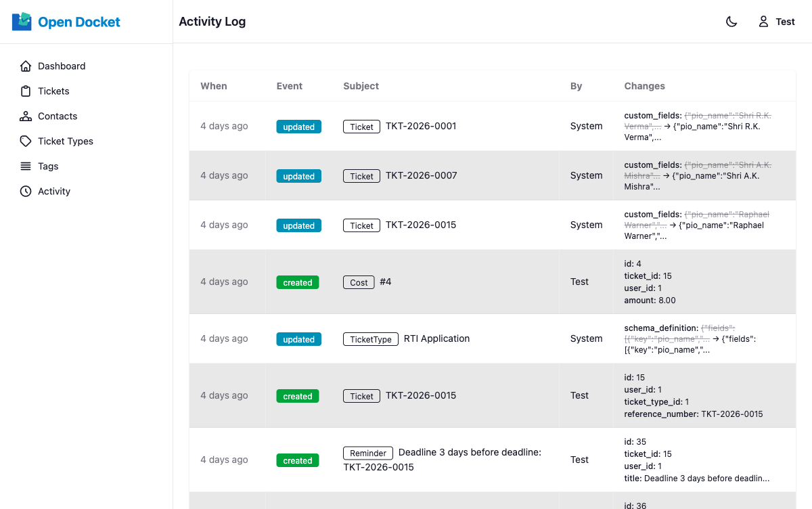Open Ticket Types via the tag icon
The height and width of the screenshot is (509, 812).
[x=26, y=141]
